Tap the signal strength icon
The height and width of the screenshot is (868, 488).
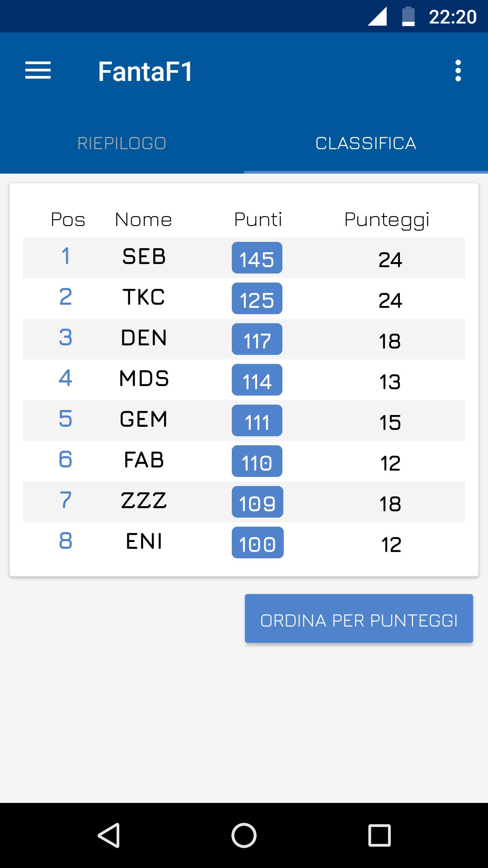click(x=377, y=17)
